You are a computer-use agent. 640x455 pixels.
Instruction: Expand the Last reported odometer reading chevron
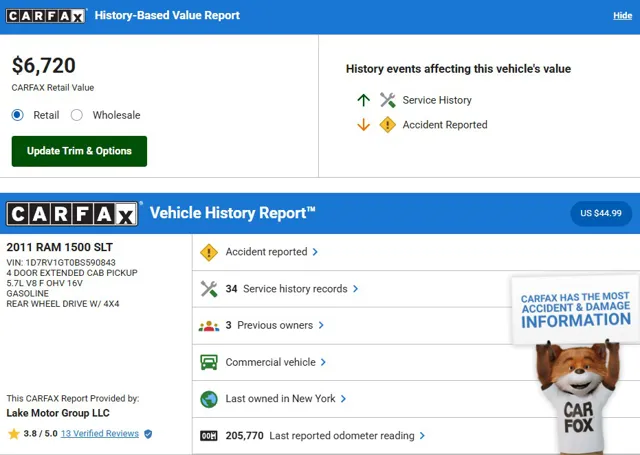pyautogui.click(x=422, y=436)
